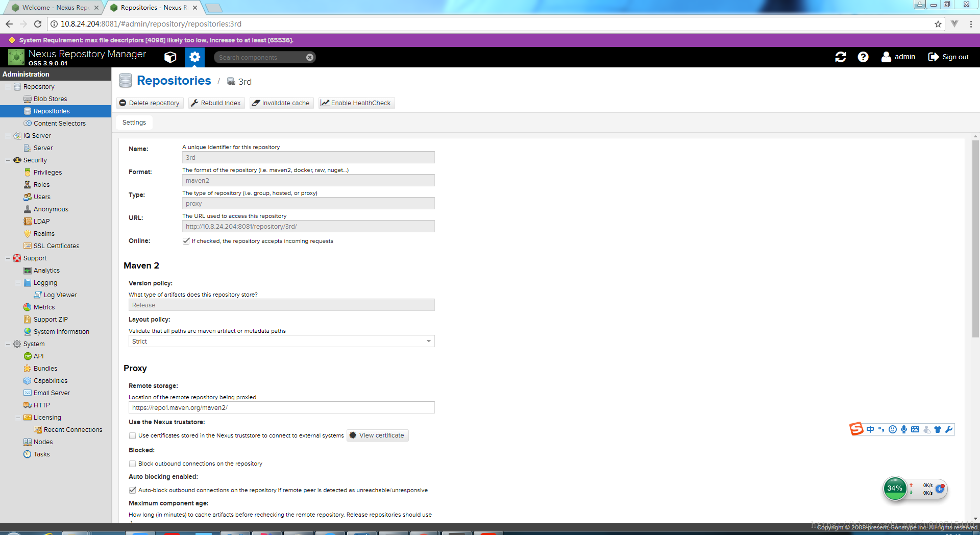Screen dimensions: 980x535
Task: Open the Help question mark icon
Action: coord(863,57)
